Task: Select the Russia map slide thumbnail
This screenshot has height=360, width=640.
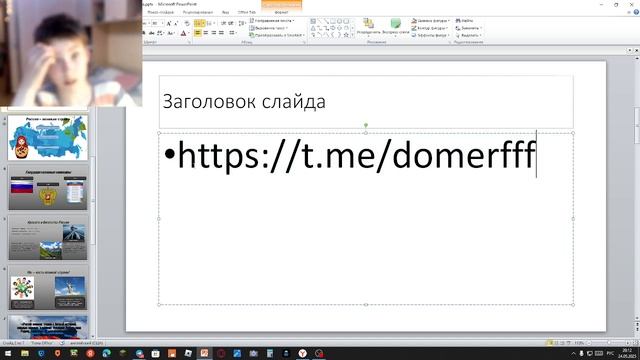Action: pyautogui.click(x=48, y=138)
